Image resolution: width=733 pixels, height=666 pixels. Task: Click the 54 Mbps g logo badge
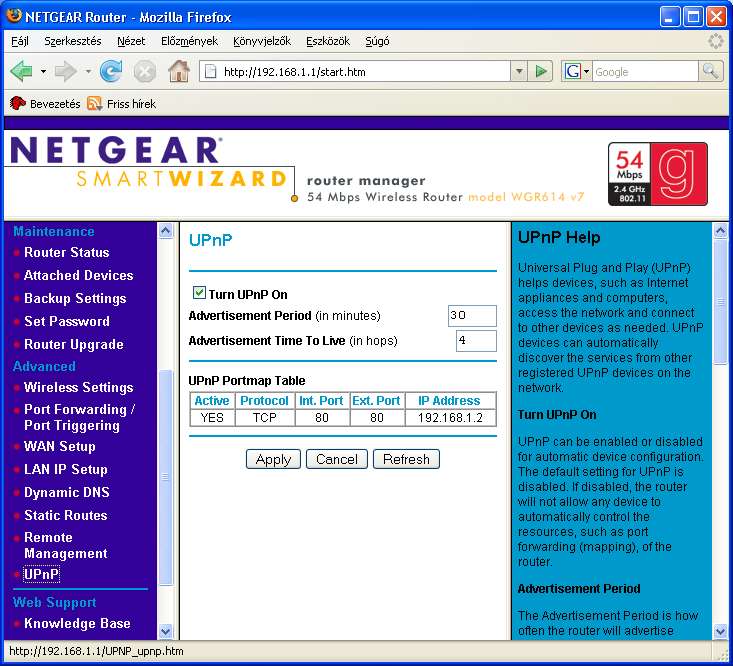[658, 174]
